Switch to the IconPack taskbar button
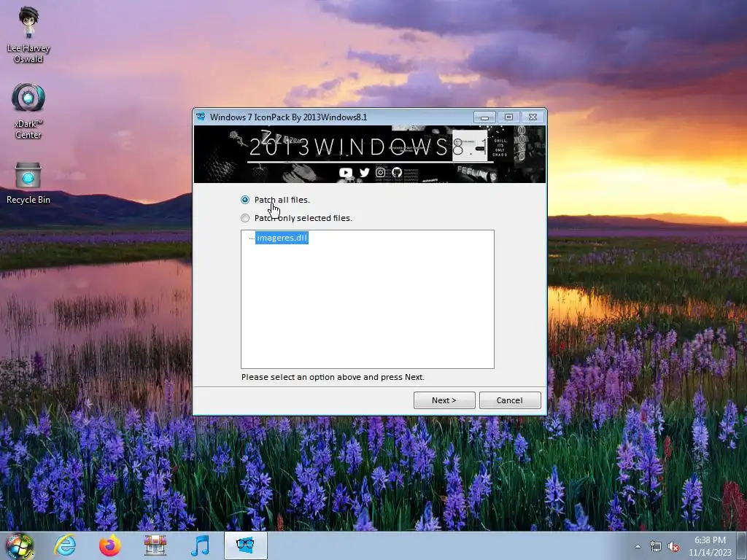 pyautogui.click(x=245, y=545)
